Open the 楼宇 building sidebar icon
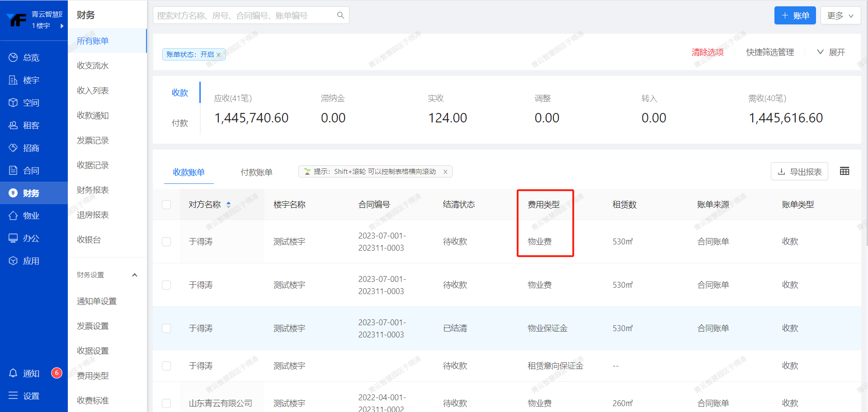 pos(13,80)
